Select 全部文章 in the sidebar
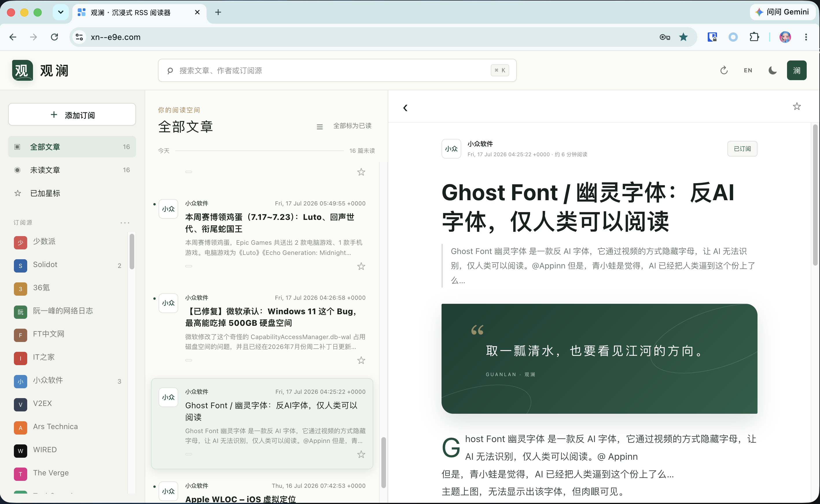This screenshot has width=820, height=504. point(72,147)
